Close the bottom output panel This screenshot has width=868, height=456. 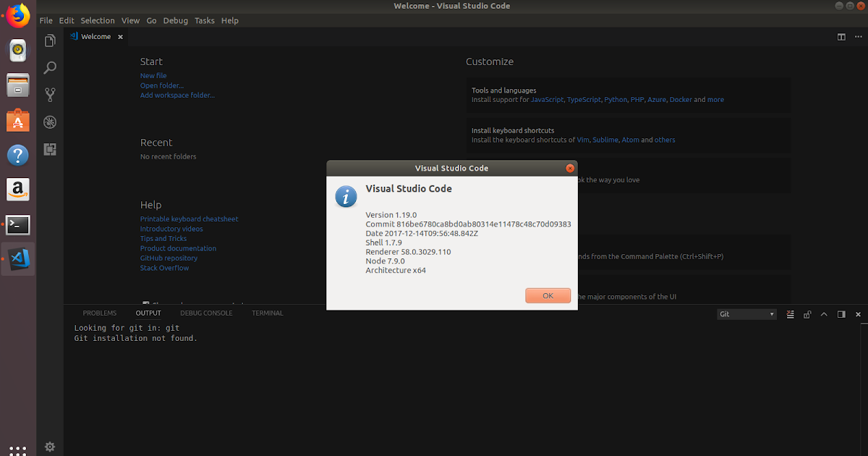click(x=859, y=314)
